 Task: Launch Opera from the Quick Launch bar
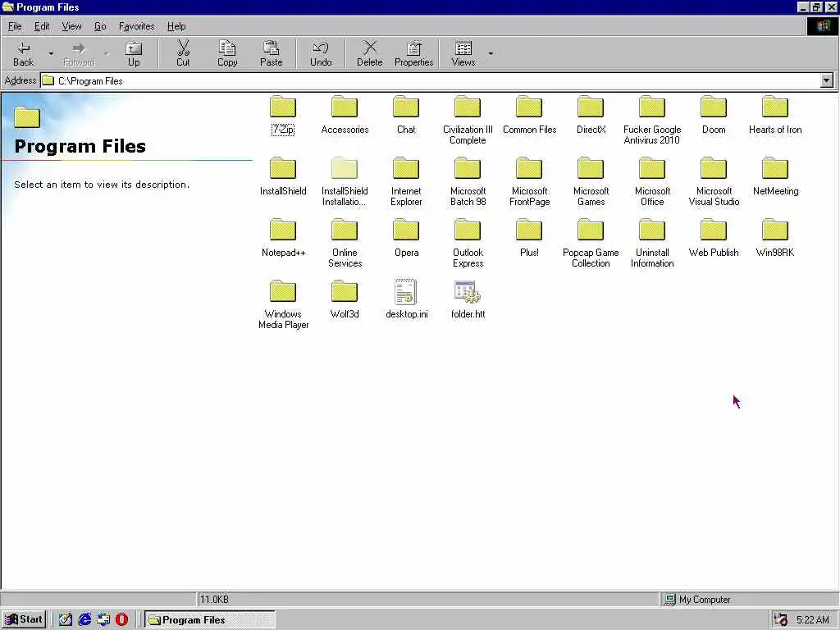tap(121, 620)
